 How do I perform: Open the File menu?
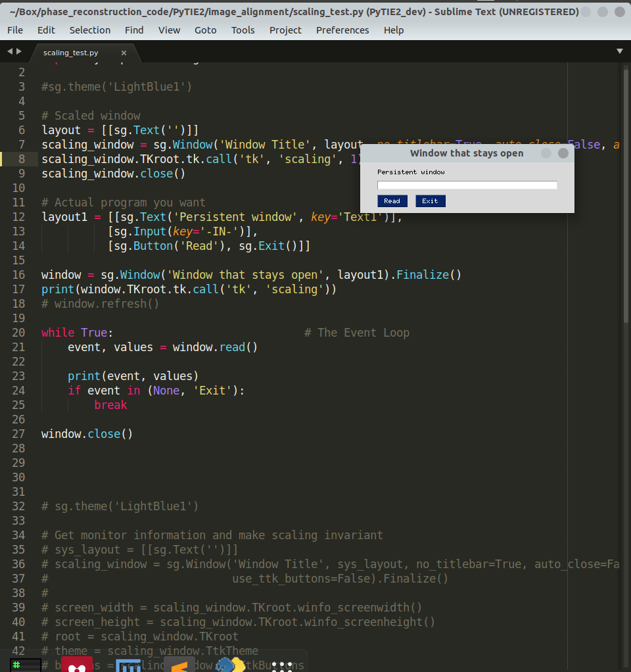[x=14, y=30]
